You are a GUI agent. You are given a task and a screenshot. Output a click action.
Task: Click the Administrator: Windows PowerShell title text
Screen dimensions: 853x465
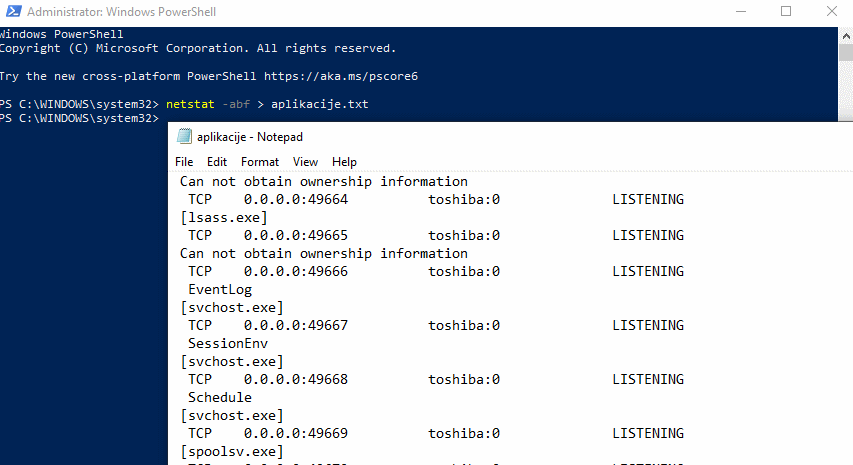click(x=121, y=13)
